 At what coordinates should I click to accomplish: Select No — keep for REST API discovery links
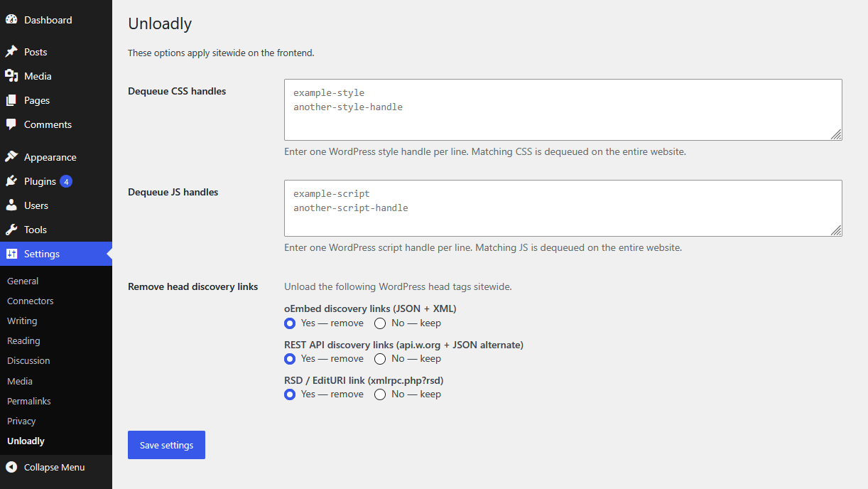pyautogui.click(x=380, y=359)
